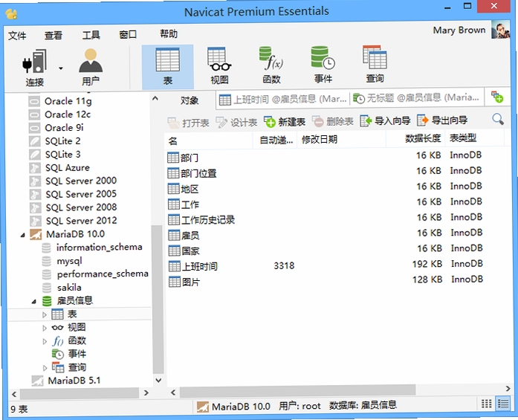Select the 上班时间 table
Viewport: 518px width, 420px height.
click(x=193, y=266)
